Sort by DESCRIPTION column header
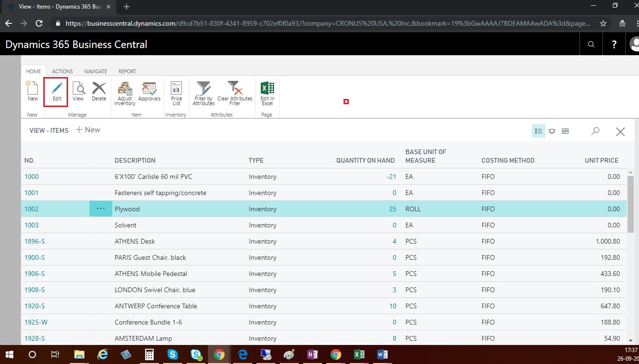The width and height of the screenshot is (639, 364). [x=135, y=160]
